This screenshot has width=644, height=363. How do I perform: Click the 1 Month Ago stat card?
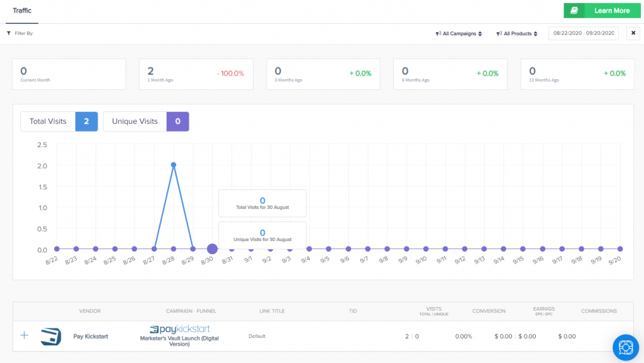[x=196, y=73]
